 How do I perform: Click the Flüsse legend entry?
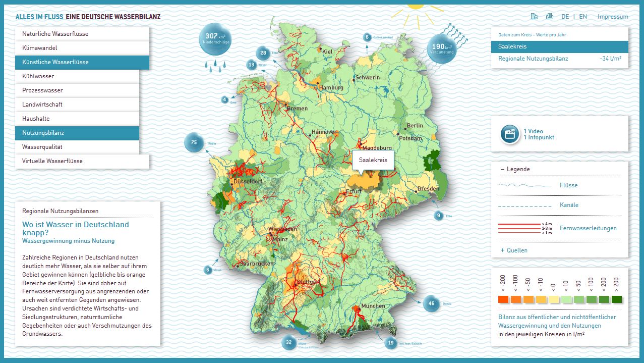point(568,185)
